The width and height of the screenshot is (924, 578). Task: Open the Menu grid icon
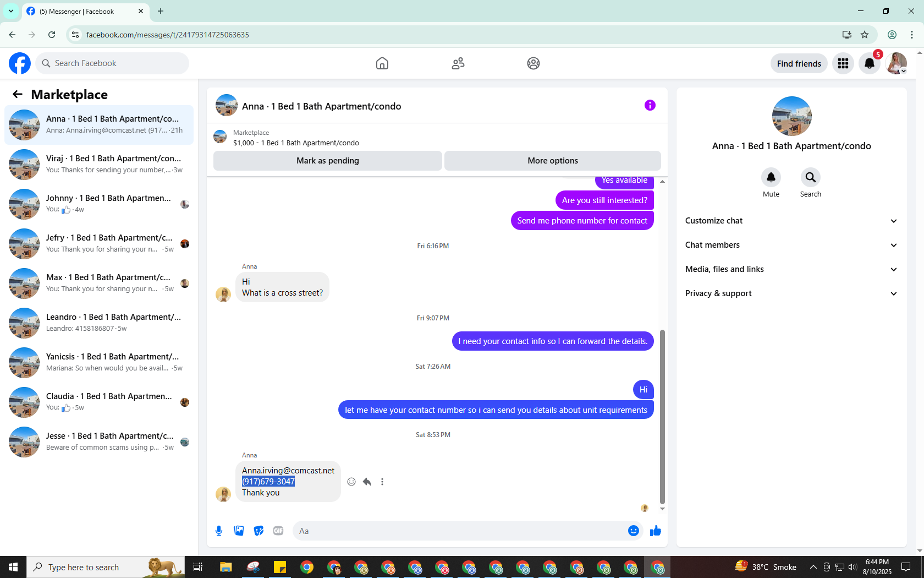(843, 63)
